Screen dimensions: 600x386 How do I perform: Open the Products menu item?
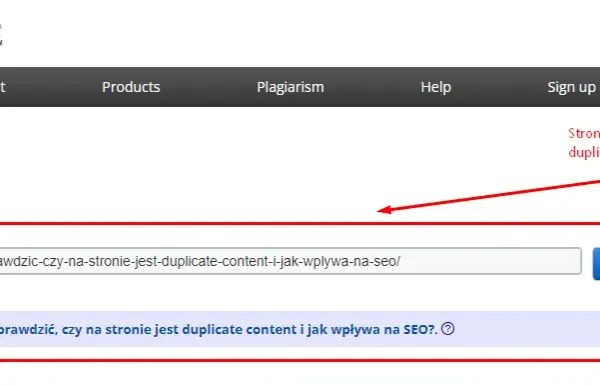pyautogui.click(x=131, y=87)
